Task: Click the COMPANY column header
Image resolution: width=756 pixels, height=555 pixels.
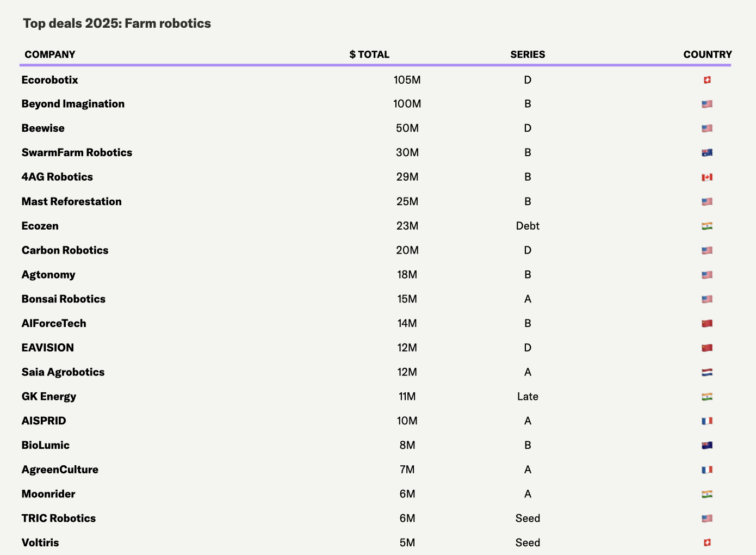Action: (50, 54)
